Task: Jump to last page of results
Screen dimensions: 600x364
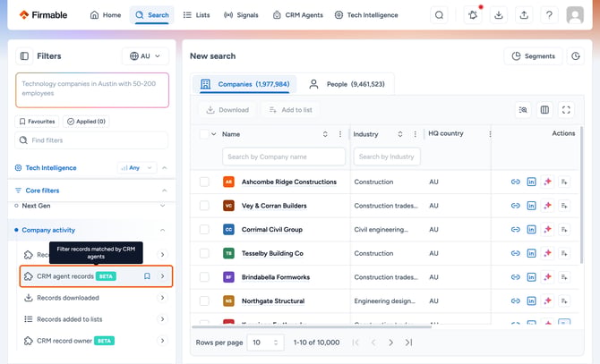Action: (x=408, y=343)
